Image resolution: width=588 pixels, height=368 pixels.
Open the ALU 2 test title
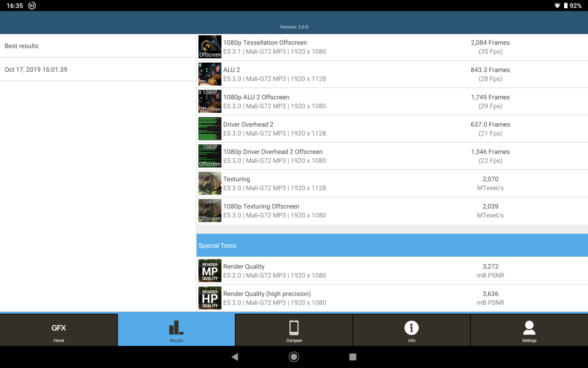pos(232,70)
